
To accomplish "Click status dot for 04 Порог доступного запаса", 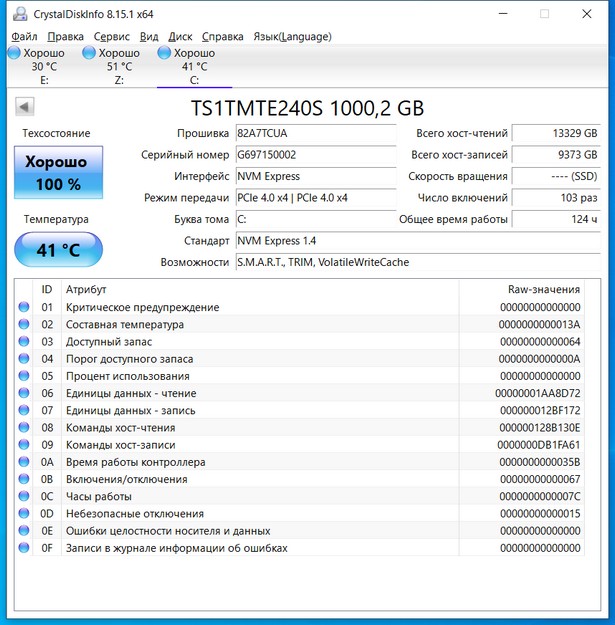I will coord(24,358).
